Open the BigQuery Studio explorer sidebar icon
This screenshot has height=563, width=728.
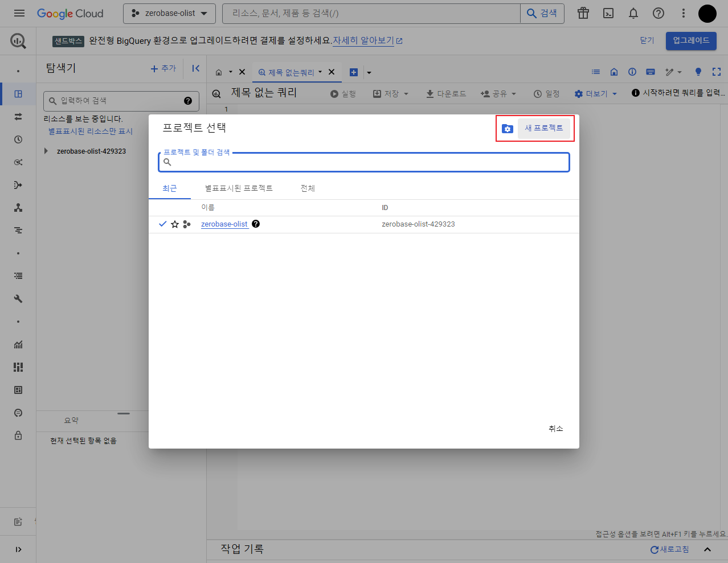point(18,94)
